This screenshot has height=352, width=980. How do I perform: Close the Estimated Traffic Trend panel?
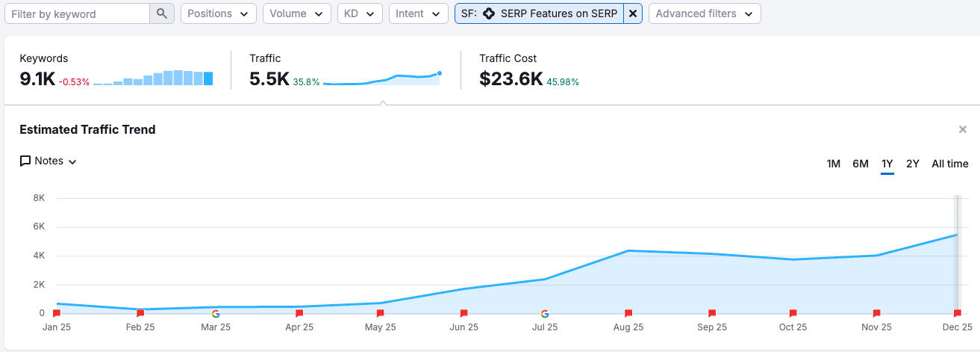963,130
